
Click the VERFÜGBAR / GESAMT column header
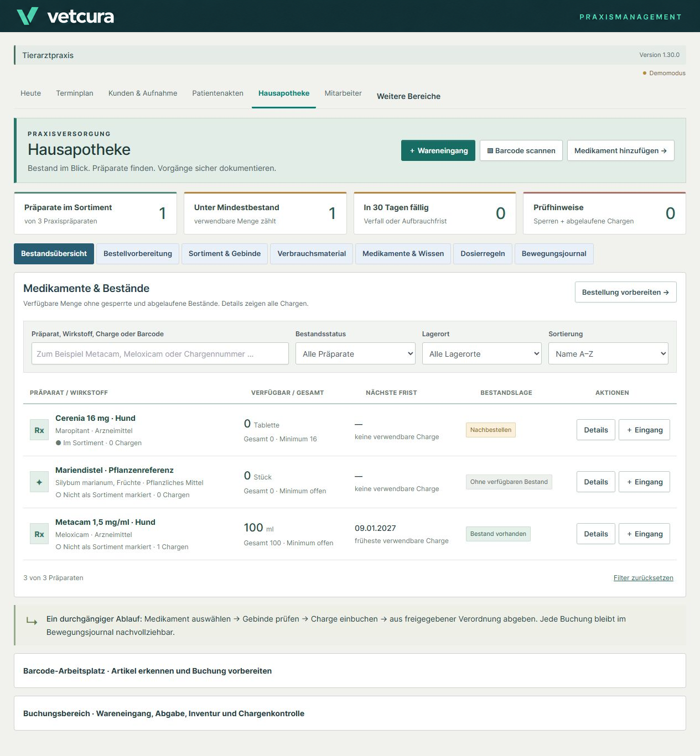pyautogui.click(x=287, y=393)
